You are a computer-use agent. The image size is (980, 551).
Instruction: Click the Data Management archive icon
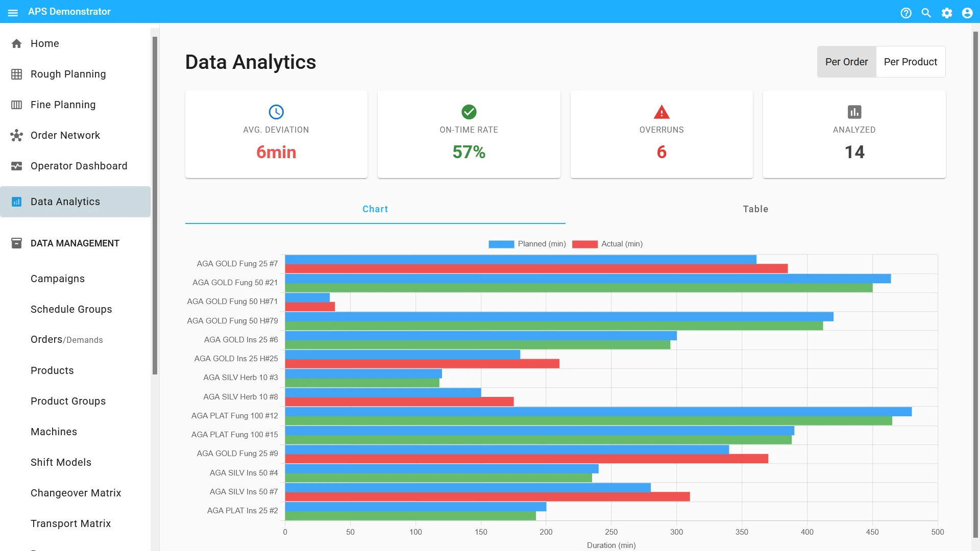click(16, 243)
